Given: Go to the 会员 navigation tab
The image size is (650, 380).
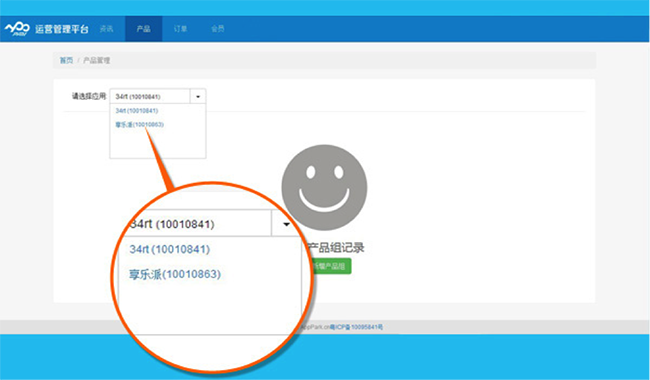Looking at the screenshot, I should [x=218, y=29].
